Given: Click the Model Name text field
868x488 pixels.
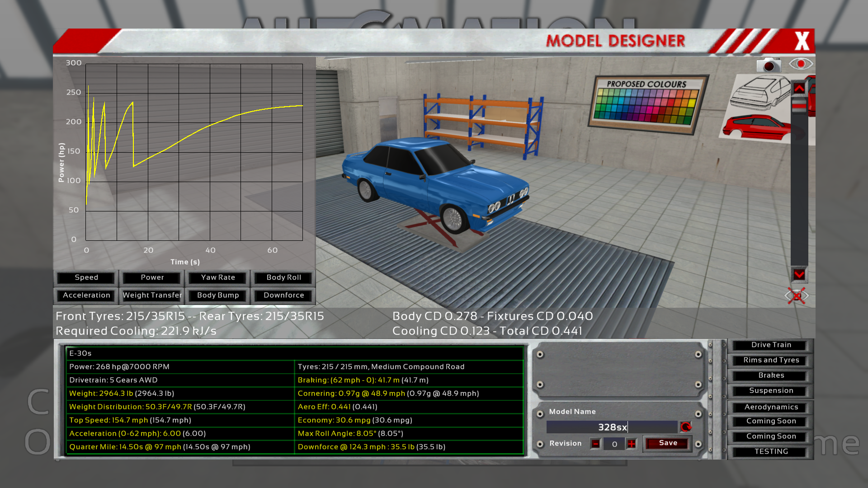Looking at the screenshot, I should pyautogui.click(x=612, y=427).
